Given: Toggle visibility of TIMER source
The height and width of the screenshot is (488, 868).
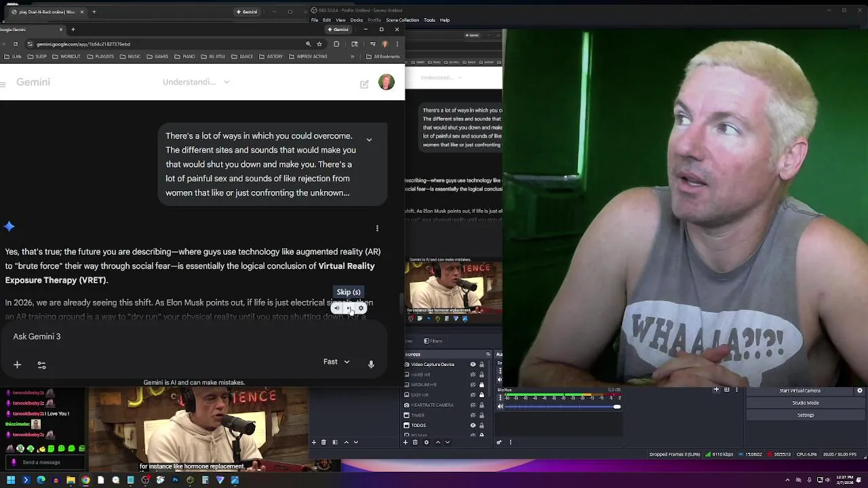Looking at the screenshot, I should click(473, 415).
